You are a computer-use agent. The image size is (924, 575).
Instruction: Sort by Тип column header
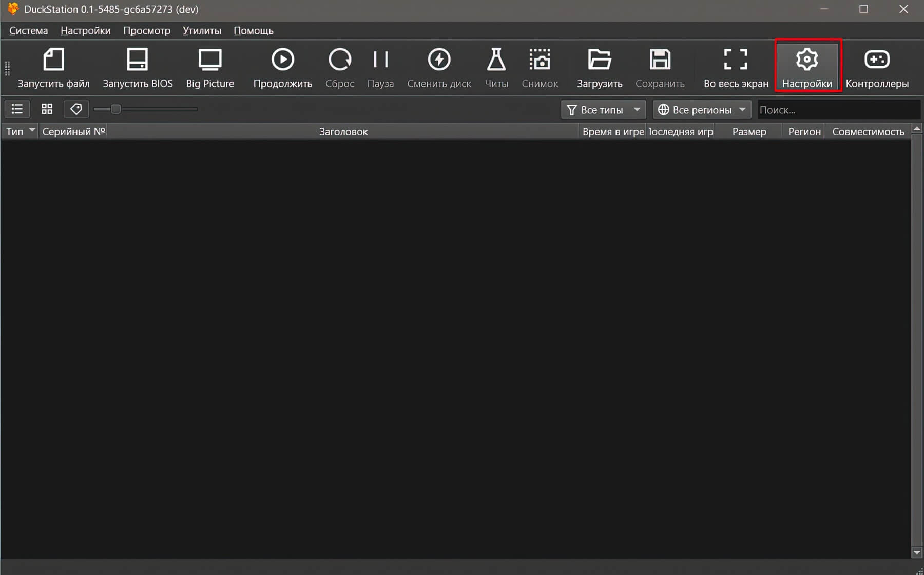tap(20, 132)
